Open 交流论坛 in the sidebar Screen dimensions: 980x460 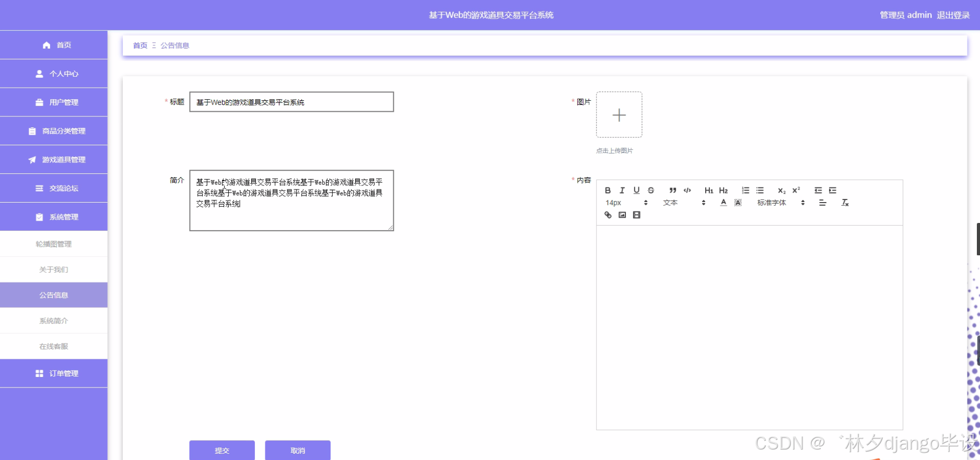coord(54,188)
